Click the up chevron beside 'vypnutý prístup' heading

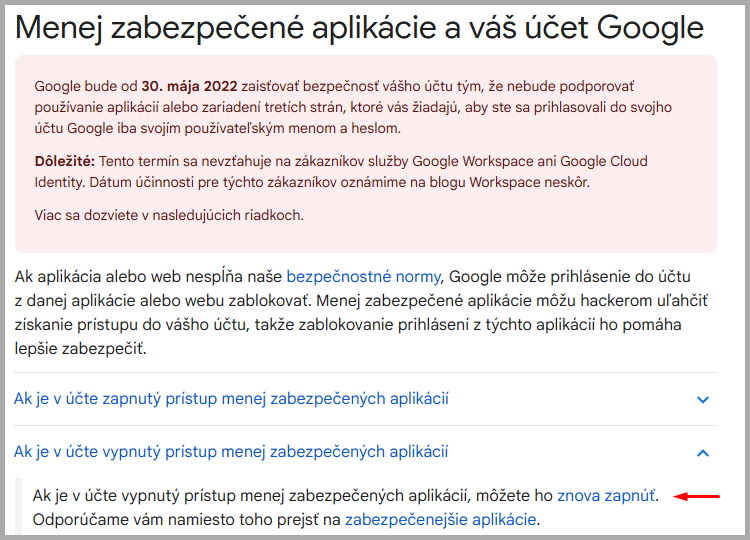tap(703, 452)
